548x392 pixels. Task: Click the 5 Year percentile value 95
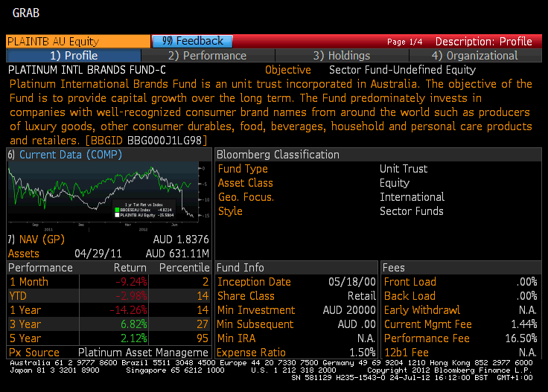tap(203, 338)
